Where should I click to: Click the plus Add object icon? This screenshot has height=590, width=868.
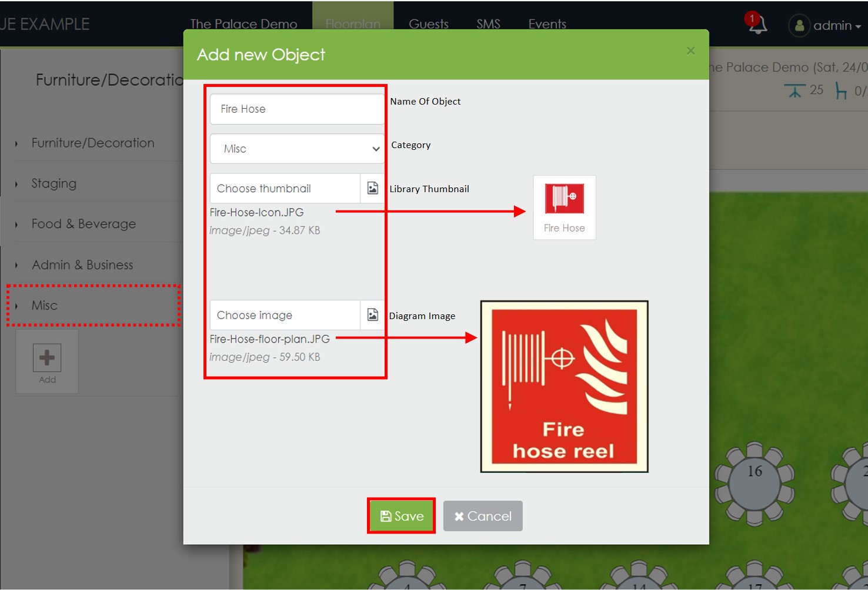47,358
